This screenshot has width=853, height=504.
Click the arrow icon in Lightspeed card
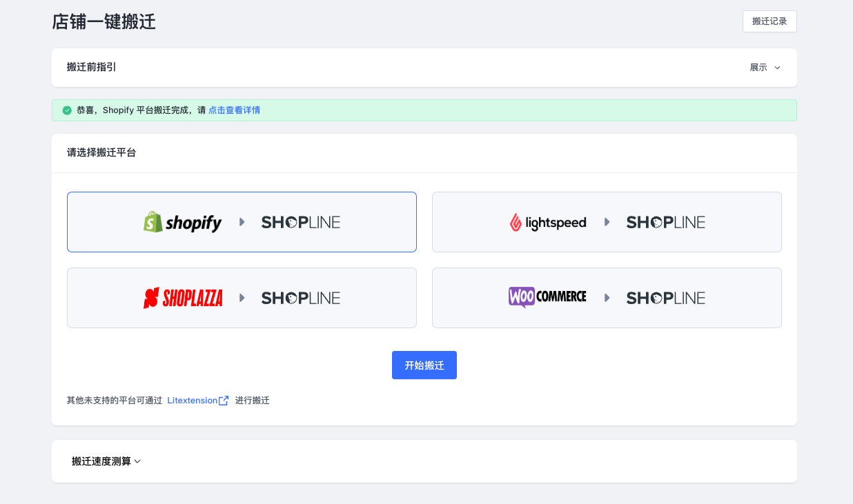tap(607, 222)
